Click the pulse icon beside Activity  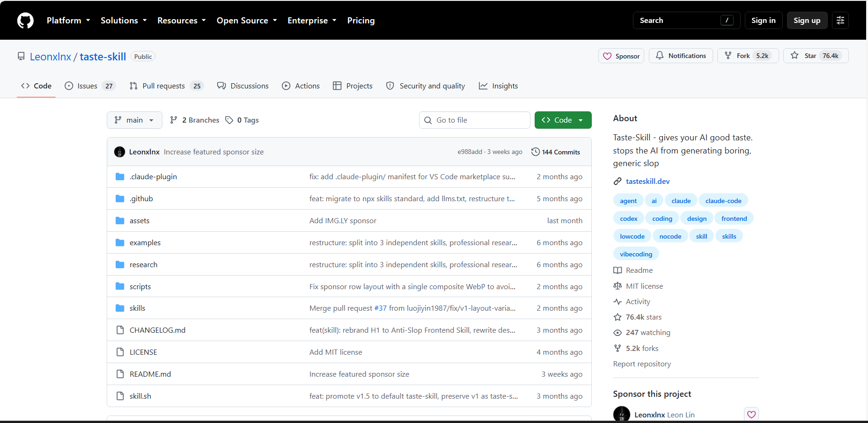[x=618, y=302]
